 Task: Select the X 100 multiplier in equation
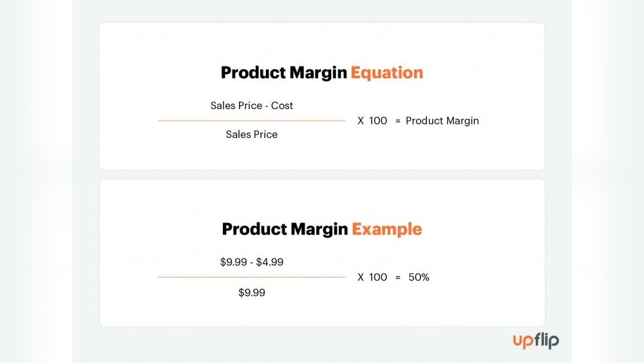click(x=372, y=121)
